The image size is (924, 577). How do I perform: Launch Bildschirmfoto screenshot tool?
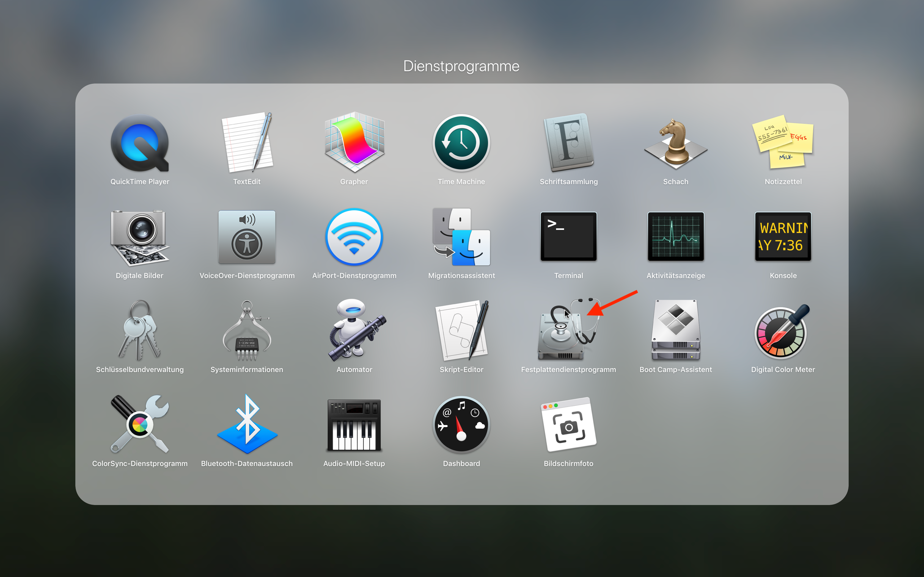(x=568, y=424)
